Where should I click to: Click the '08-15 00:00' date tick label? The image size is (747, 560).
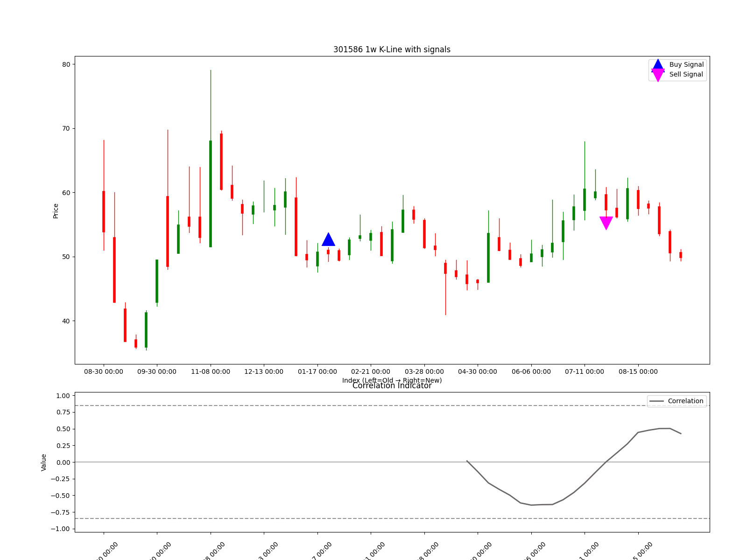click(638, 372)
